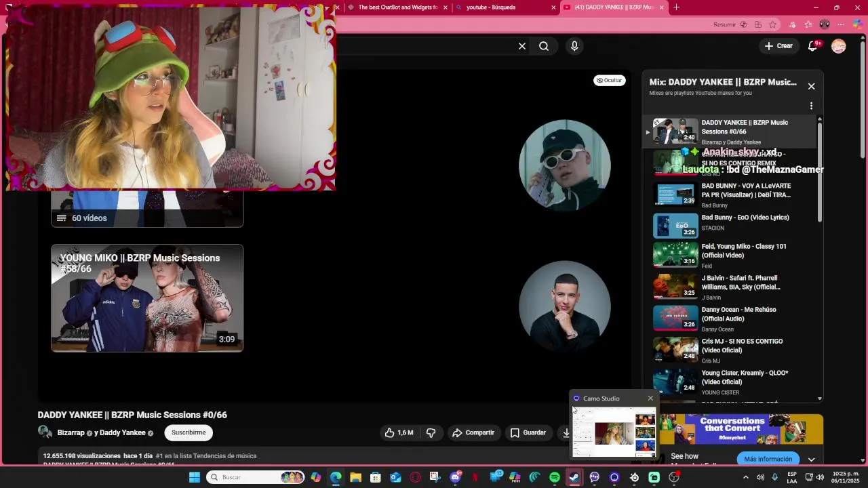Image resolution: width=868 pixels, height=488 pixels.
Task: Open Outlook from the taskbar
Action: pos(395,477)
